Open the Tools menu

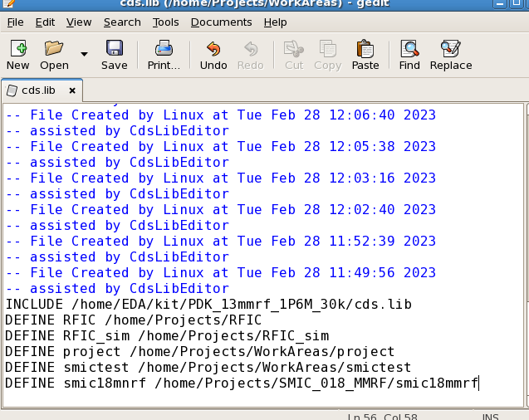pyautogui.click(x=166, y=22)
